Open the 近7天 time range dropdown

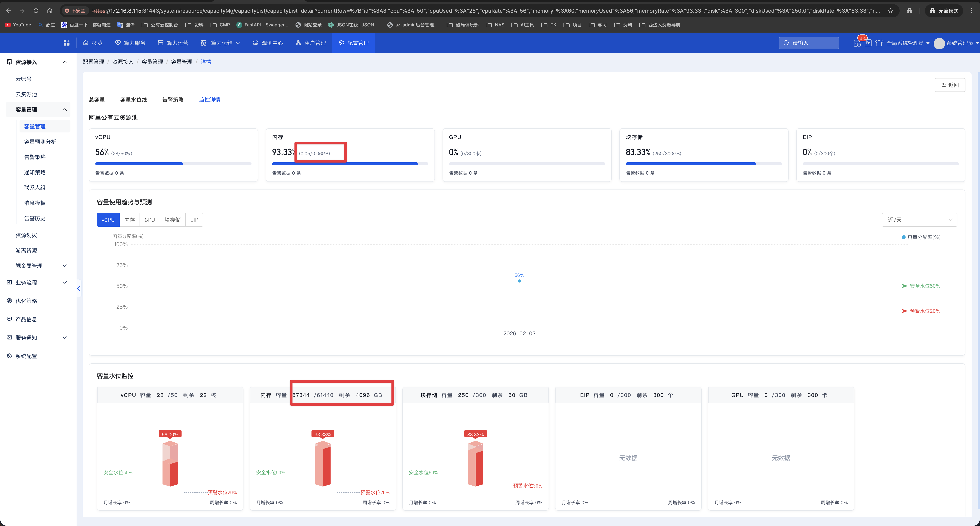point(919,220)
